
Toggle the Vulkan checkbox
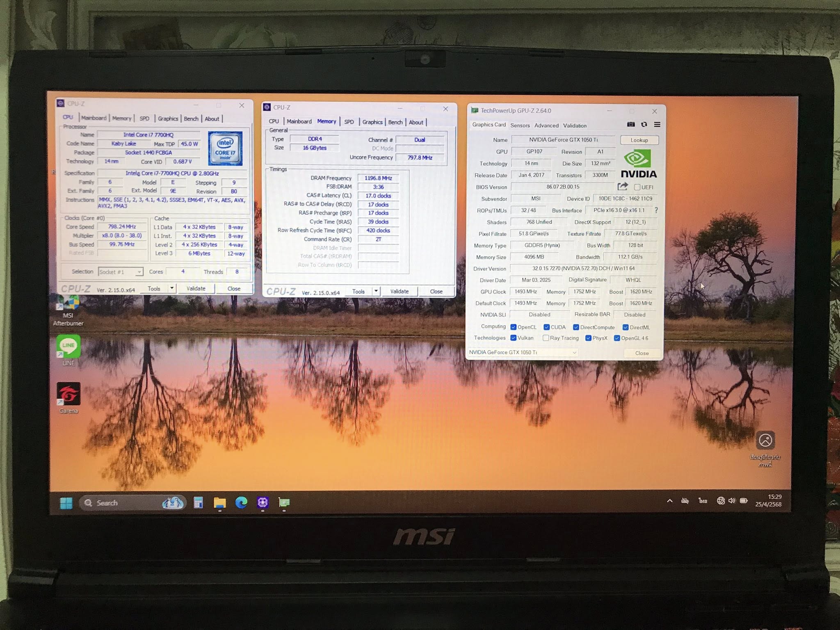pyautogui.click(x=513, y=338)
